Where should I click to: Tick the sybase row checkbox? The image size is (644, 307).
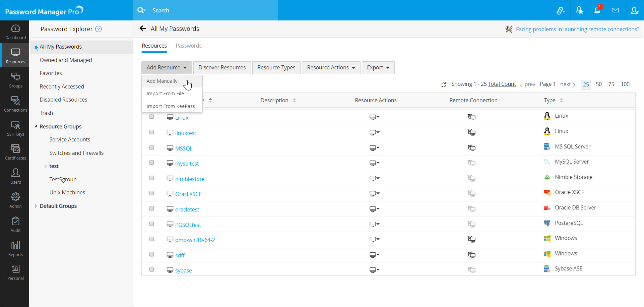[152, 269]
